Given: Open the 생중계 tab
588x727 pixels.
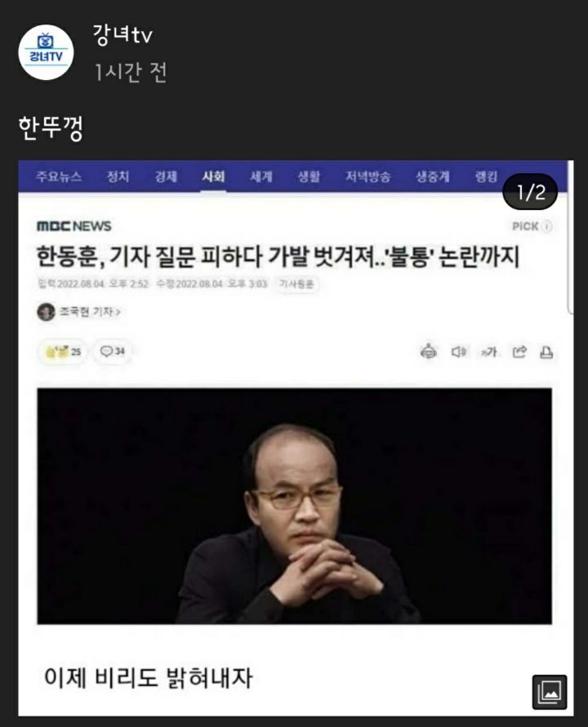Looking at the screenshot, I should (x=433, y=176).
